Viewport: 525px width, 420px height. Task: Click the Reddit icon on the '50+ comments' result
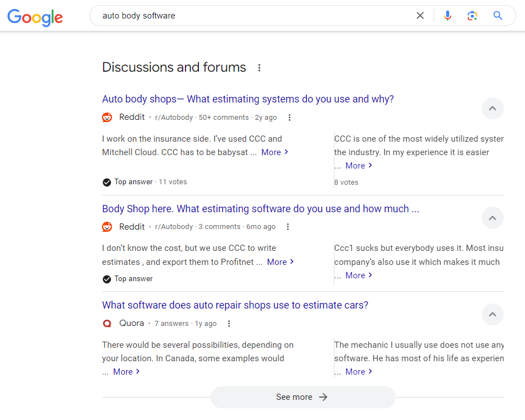[107, 118]
